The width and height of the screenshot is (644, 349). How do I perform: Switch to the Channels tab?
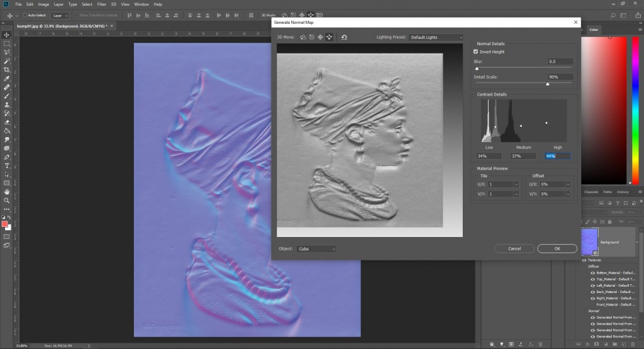[x=591, y=192]
